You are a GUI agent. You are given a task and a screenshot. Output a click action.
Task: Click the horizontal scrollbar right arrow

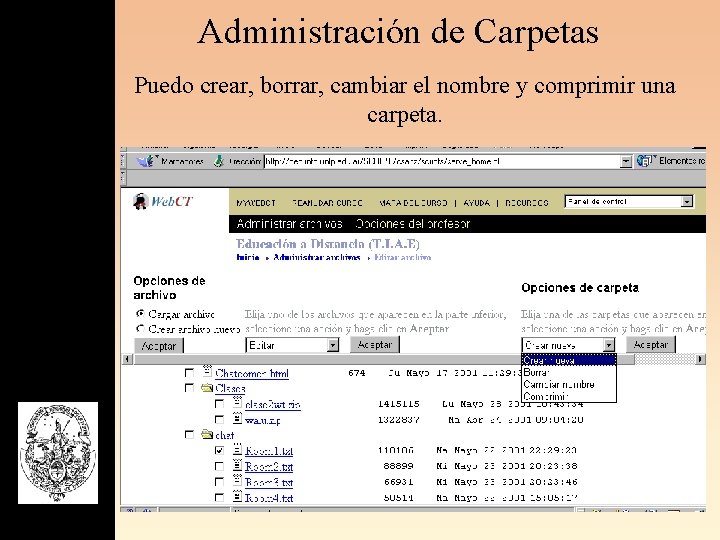tap(699, 359)
